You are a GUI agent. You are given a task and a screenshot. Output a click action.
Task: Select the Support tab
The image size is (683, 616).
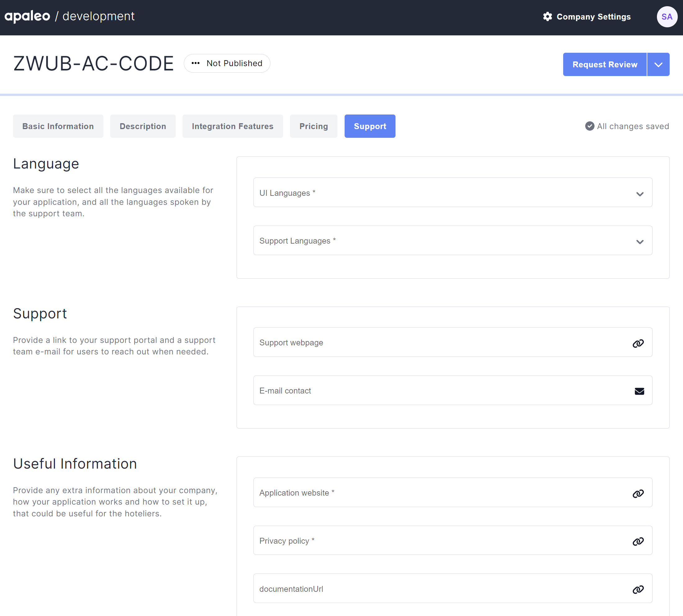pyautogui.click(x=369, y=126)
